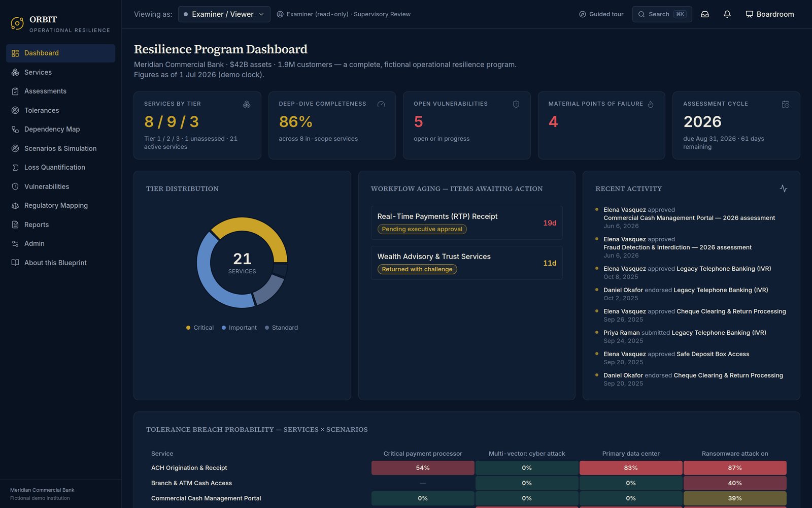
Task: Toggle the Important legend item
Action: pyautogui.click(x=239, y=328)
